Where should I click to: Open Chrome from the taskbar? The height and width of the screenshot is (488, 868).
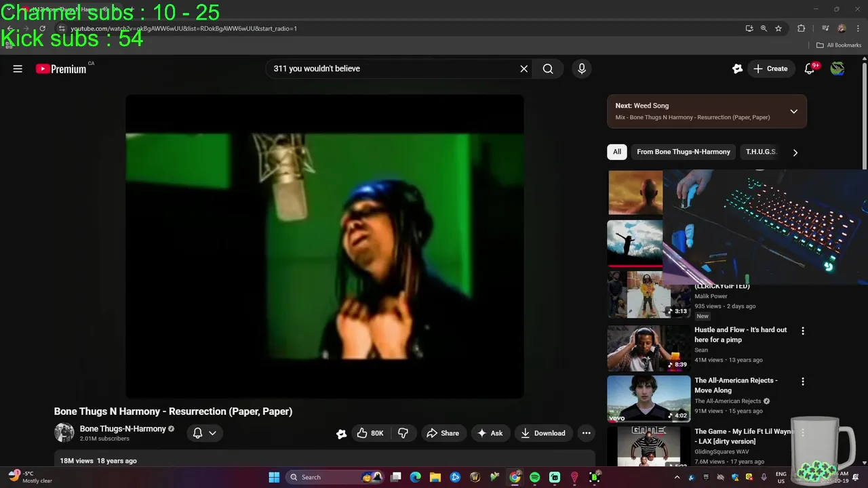coord(515,477)
